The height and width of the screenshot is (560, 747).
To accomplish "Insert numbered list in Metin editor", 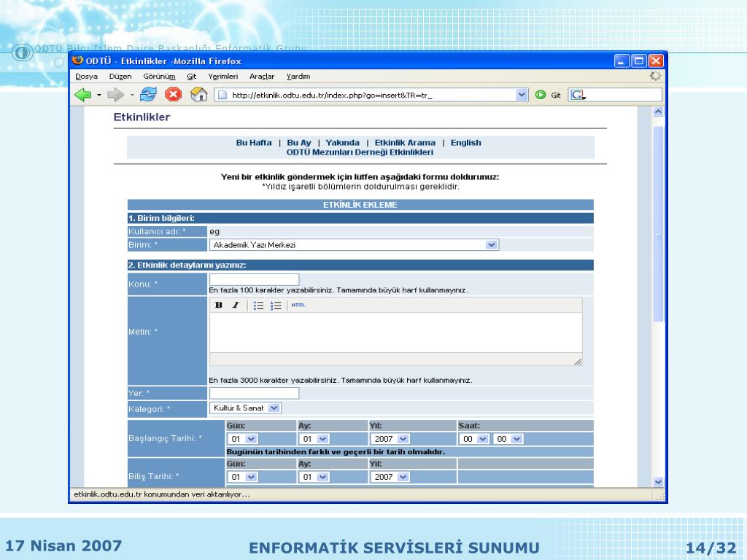I will click(276, 306).
